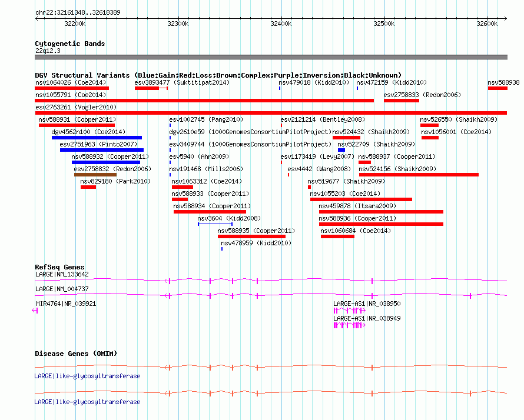Select the blue gain bar under dgv4562n100
Screen dimensions: 524x420
[x=97, y=138]
